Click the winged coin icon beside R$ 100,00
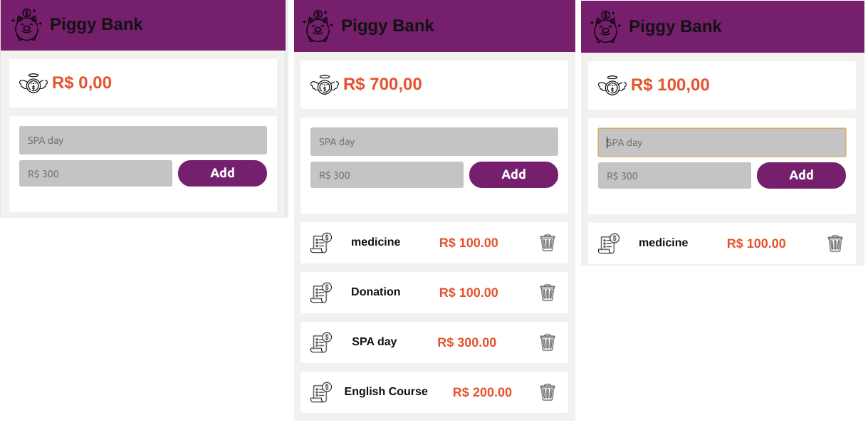The width and height of the screenshot is (868, 425). (x=612, y=85)
